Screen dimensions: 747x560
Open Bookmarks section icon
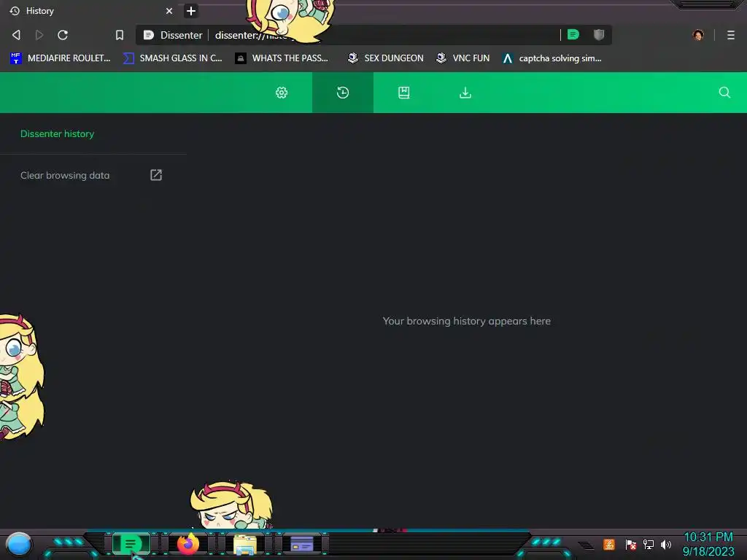[403, 93]
